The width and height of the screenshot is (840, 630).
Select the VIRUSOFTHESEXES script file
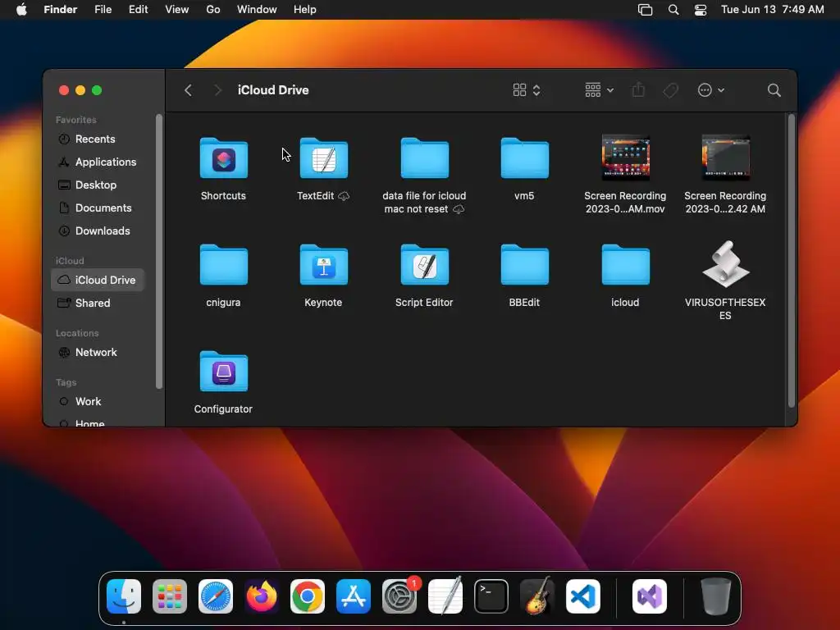725,264
